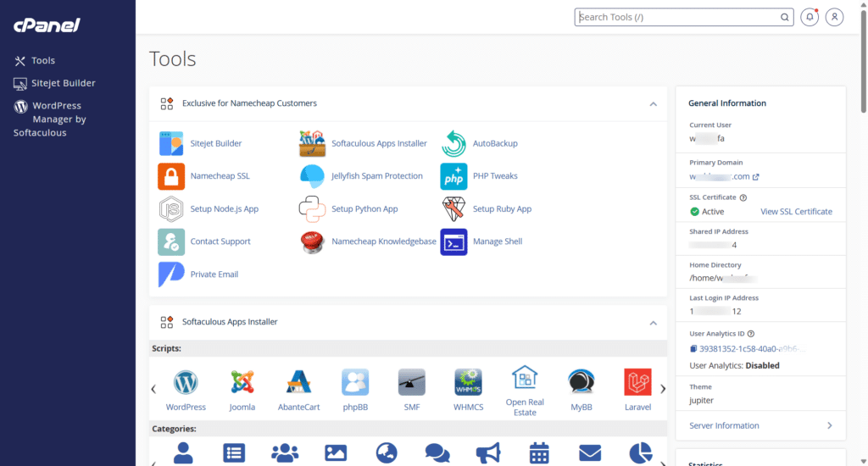Select the phpBB script icon
The height and width of the screenshot is (466, 868).
355,382
